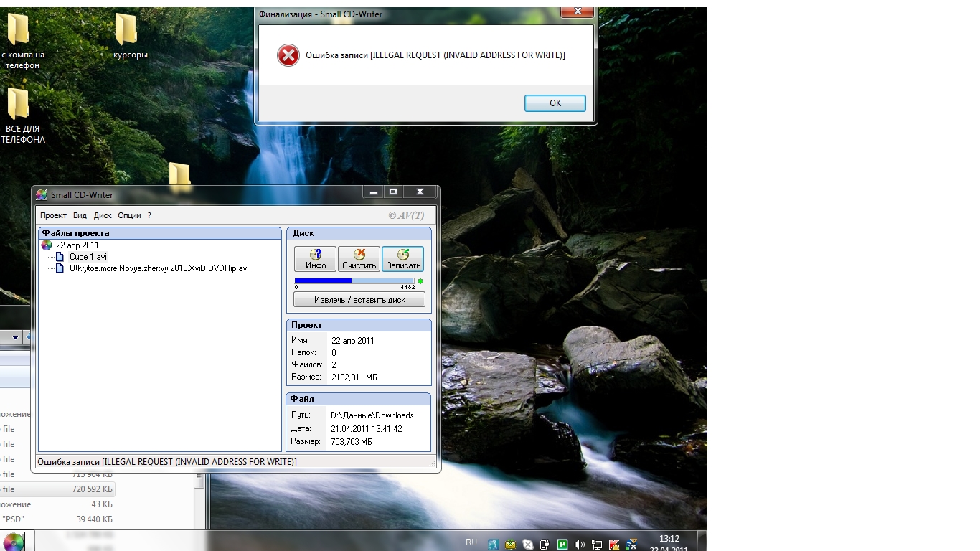Click the show desktop button

[703, 541]
